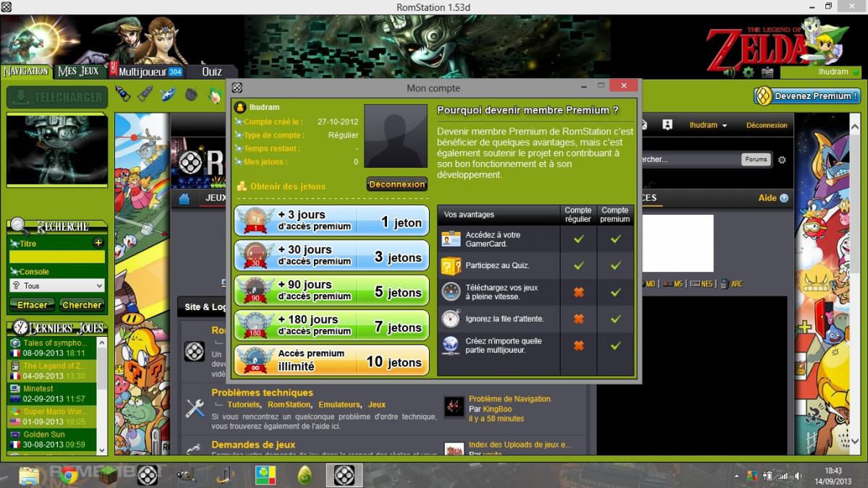Image resolution: width=868 pixels, height=488 pixels.
Task: Click the Aide question mark icon
Action: tap(784, 198)
